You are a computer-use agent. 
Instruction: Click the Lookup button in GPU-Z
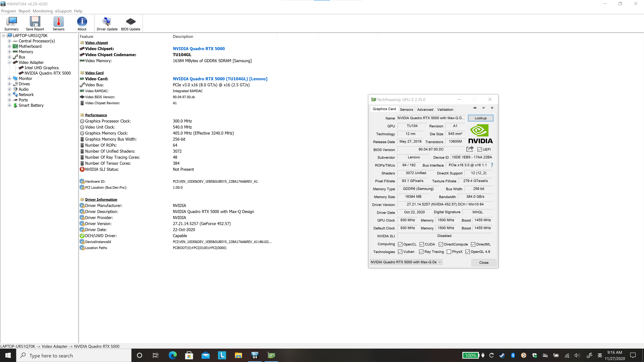click(x=480, y=118)
